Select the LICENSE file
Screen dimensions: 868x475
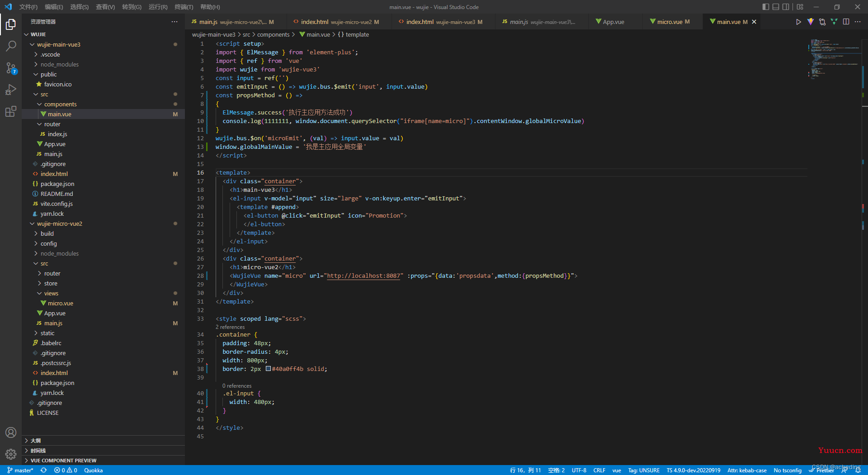(104, 413)
